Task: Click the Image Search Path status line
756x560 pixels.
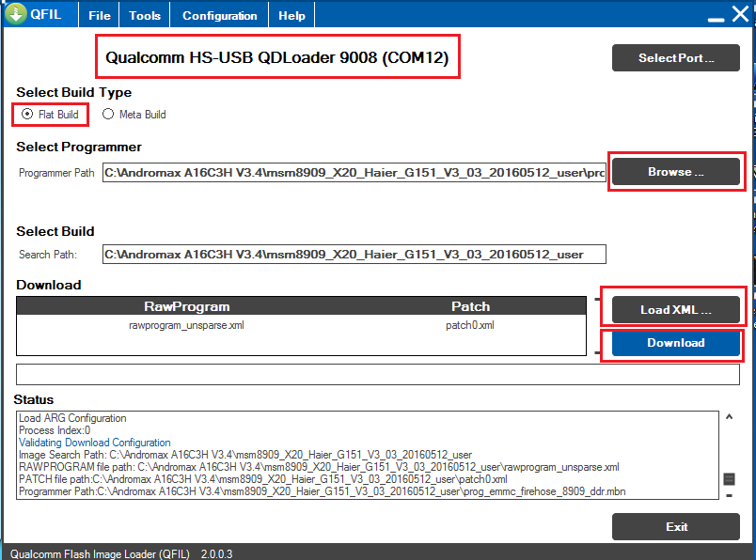Action: [244, 455]
